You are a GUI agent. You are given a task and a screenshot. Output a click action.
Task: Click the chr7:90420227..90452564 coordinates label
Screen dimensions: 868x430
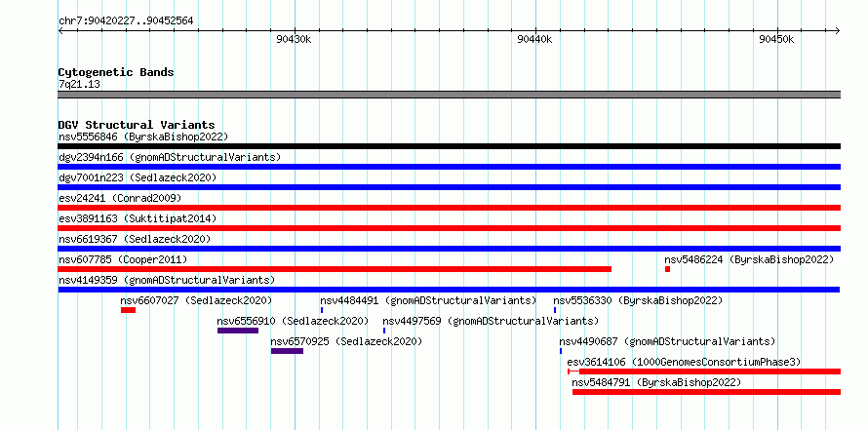tap(126, 21)
